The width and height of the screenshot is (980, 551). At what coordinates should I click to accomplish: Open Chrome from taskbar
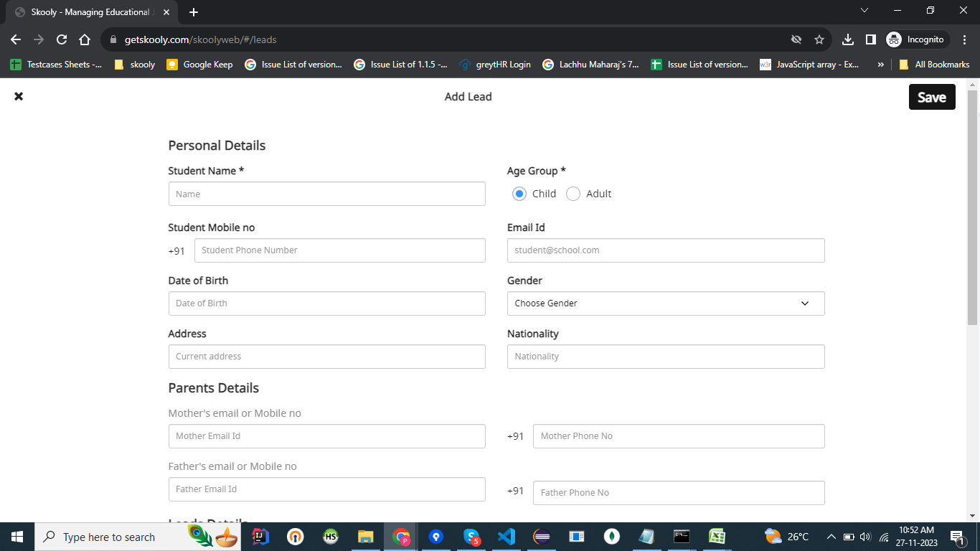[401, 537]
